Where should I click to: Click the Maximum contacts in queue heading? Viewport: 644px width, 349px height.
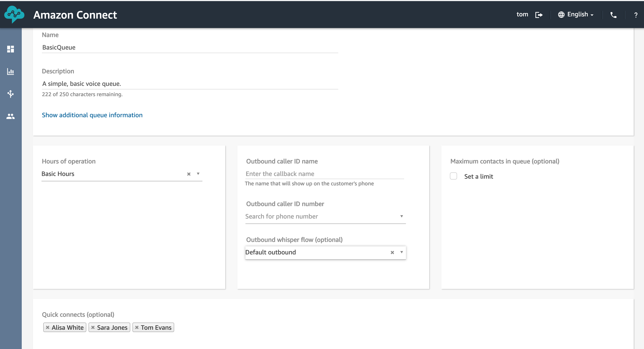505,161
